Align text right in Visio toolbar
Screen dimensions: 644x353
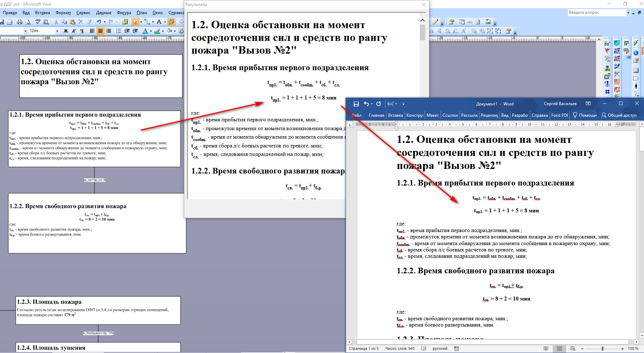[x=109, y=31]
